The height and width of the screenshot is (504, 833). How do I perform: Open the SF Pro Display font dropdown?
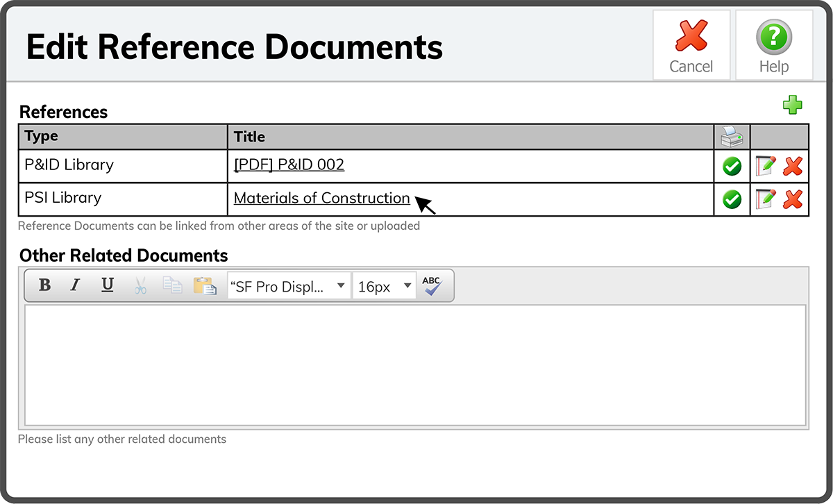coord(289,286)
